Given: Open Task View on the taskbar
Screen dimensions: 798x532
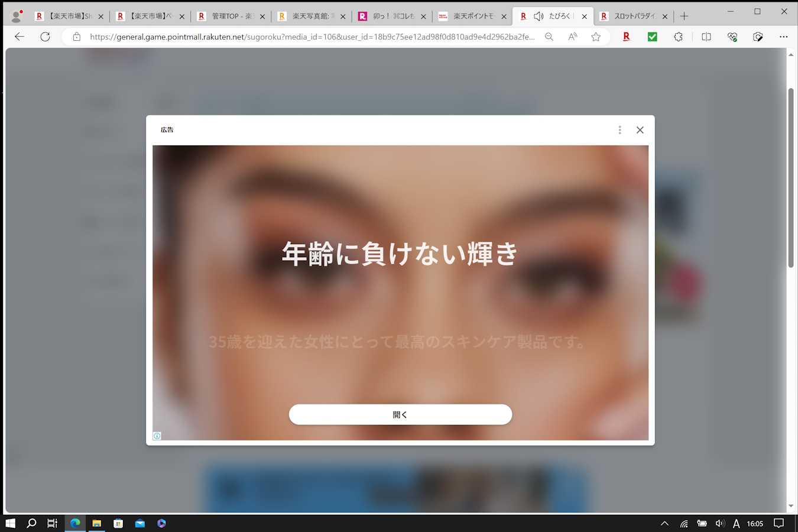Looking at the screenshot, I should coord(53,523).
